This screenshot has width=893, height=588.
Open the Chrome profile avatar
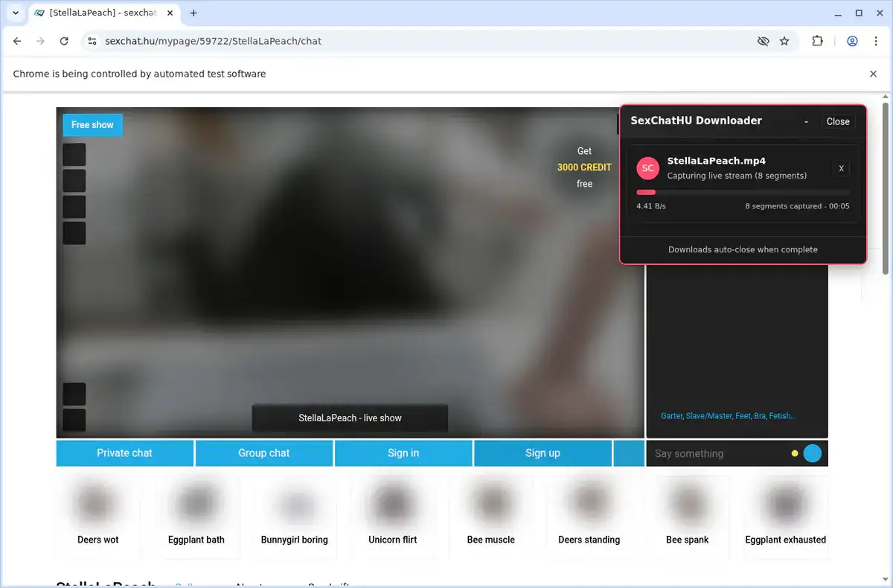852,41
